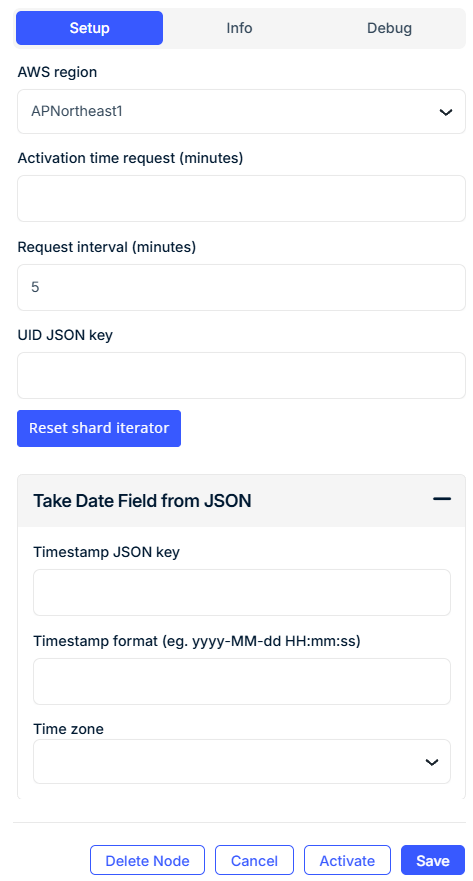This screenshot has width=473, height=881.
Task: Collapse the Take Date Field from JSON header
Action: coord(242,501)
